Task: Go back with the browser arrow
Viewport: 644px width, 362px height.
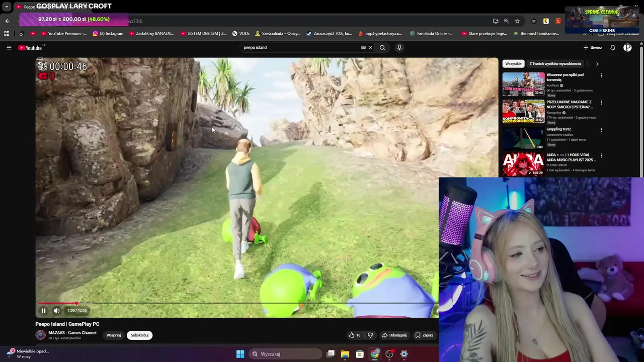Action: [x=7, y=21]
